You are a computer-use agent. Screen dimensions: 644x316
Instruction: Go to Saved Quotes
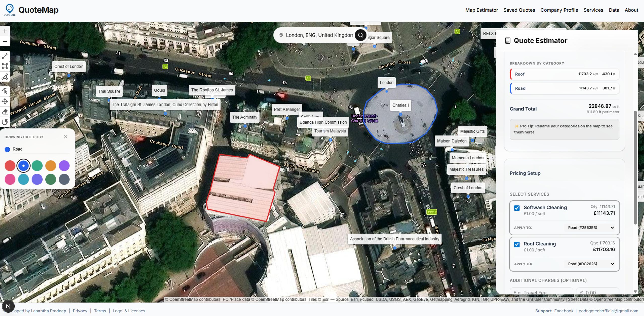519,10
